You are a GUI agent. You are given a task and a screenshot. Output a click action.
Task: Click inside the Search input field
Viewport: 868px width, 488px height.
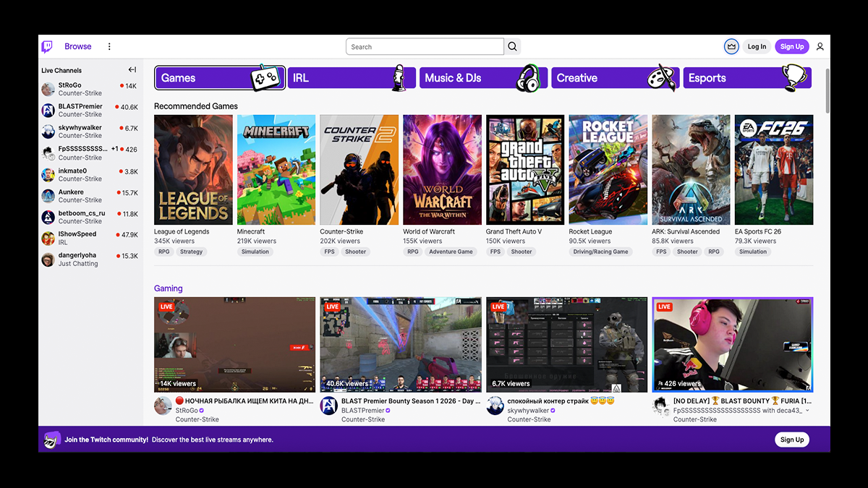[x=425, y=47]
